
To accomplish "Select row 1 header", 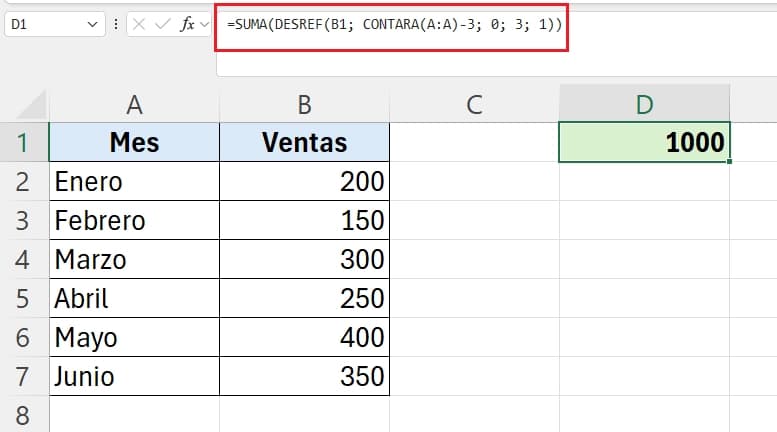I will [24, 143].
